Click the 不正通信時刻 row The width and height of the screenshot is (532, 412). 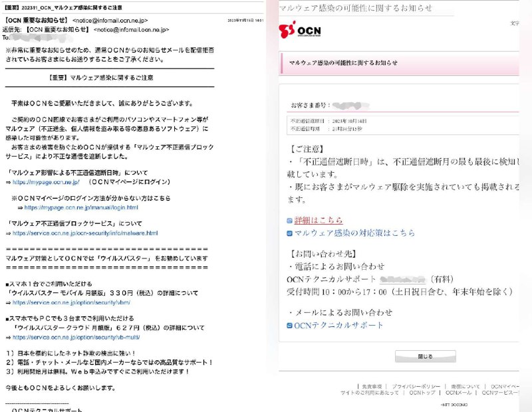pyautogui.click(x=326, y=129)
